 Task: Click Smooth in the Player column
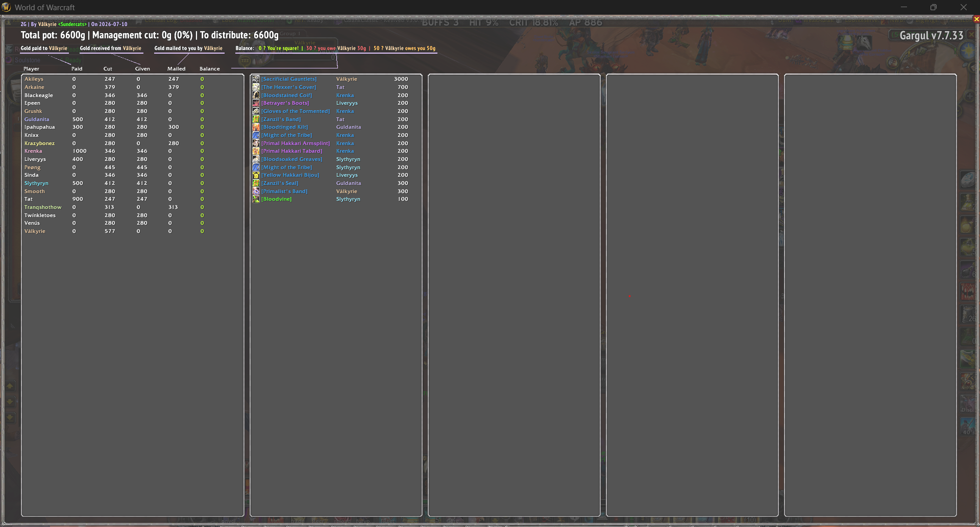tap(35, 191)
